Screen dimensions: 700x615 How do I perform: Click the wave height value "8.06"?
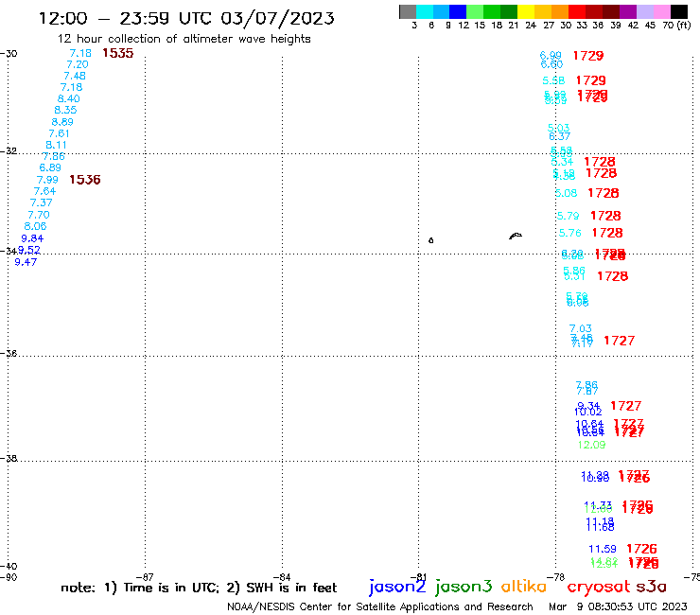click(x=35, y=226)
